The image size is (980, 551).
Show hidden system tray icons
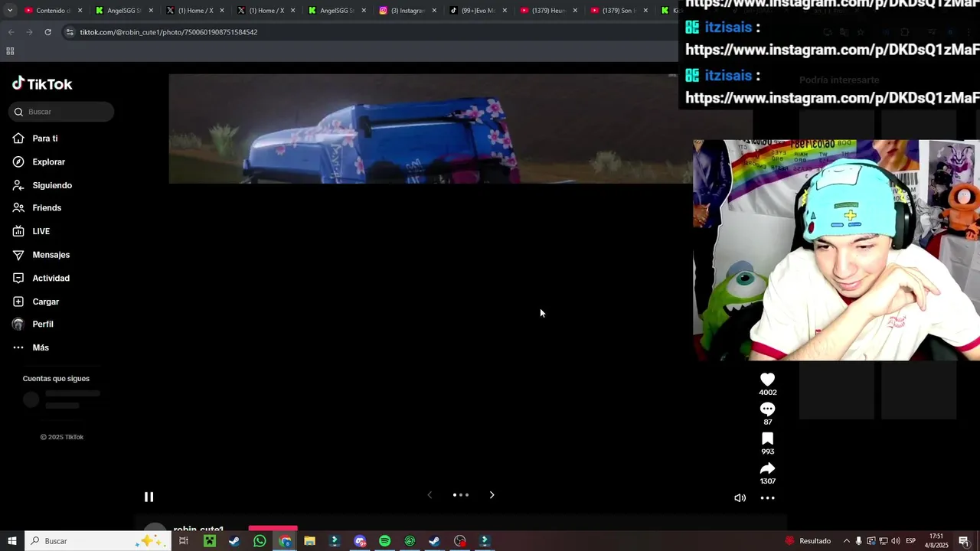click(846, 541)
